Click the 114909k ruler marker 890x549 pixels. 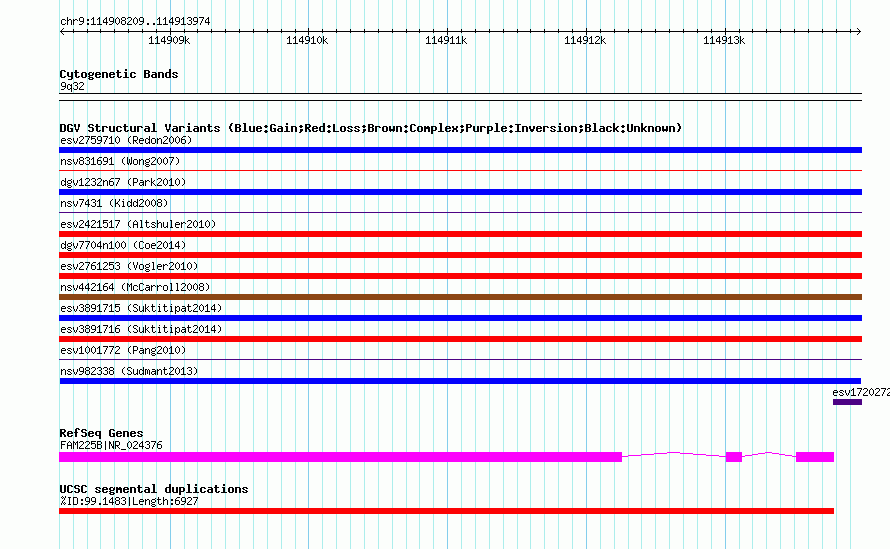click(x=169, y=40)
